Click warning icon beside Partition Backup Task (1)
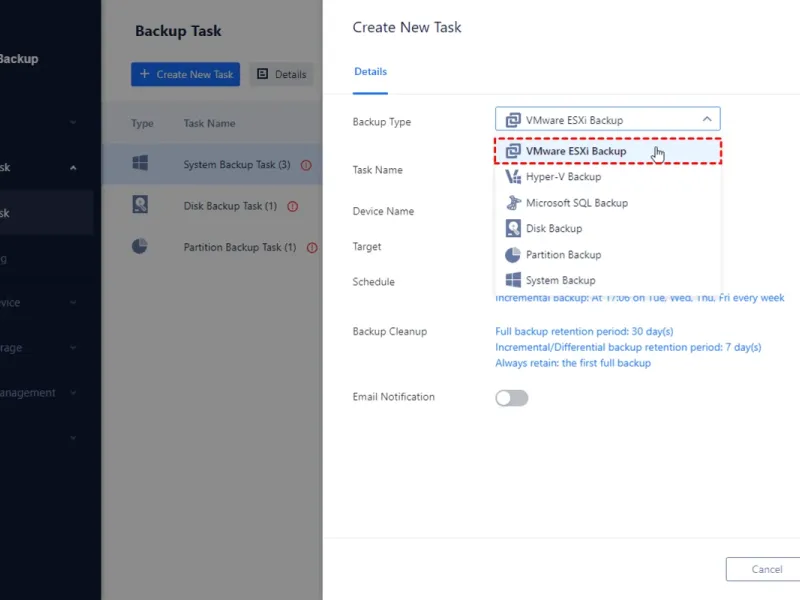Viewport: 800px width, 600px height. coord(312,248)
